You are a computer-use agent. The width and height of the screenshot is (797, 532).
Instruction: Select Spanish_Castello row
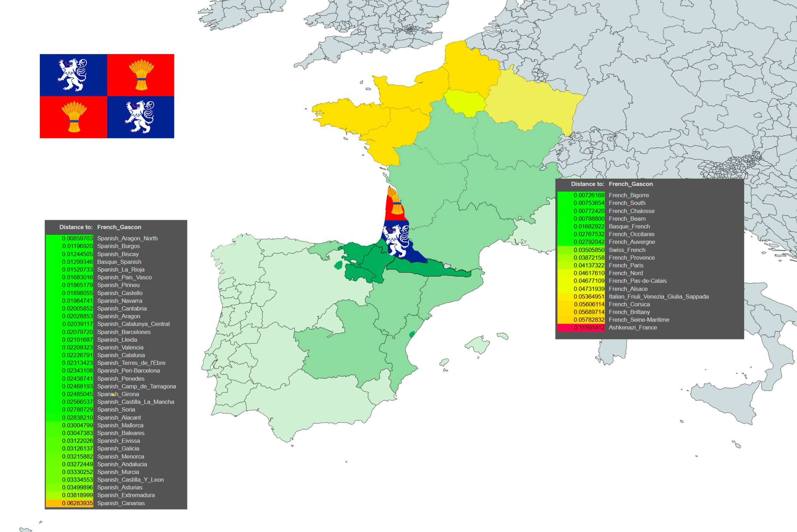coord(116,293)
